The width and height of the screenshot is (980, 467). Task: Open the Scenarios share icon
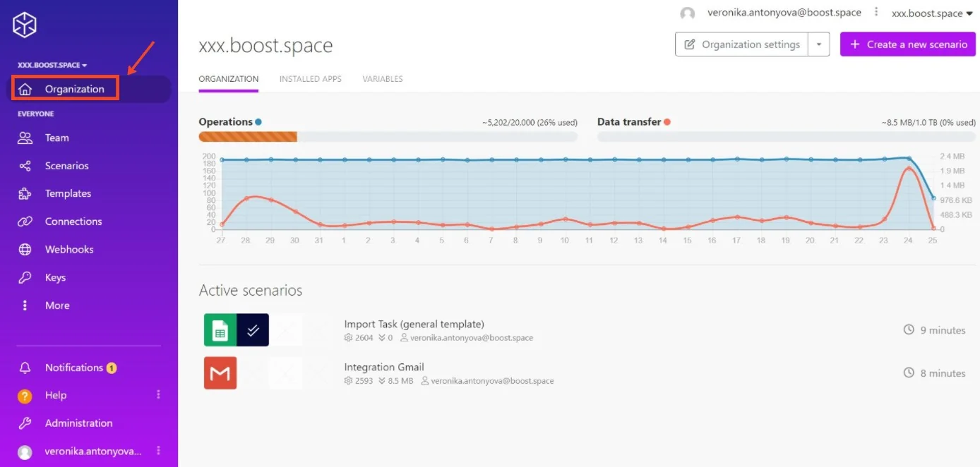[x=25, y=166]
